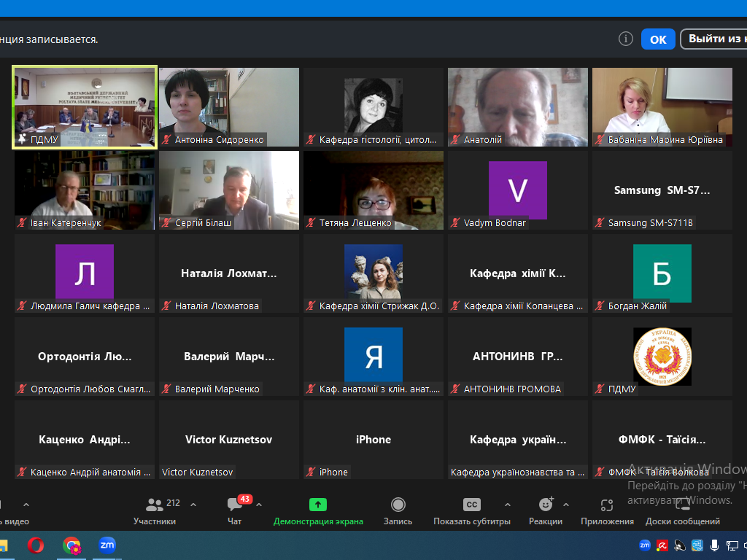Click the Демонстрация экрана label
Viewport: 747px width, 560px height.
click(318, 521)
